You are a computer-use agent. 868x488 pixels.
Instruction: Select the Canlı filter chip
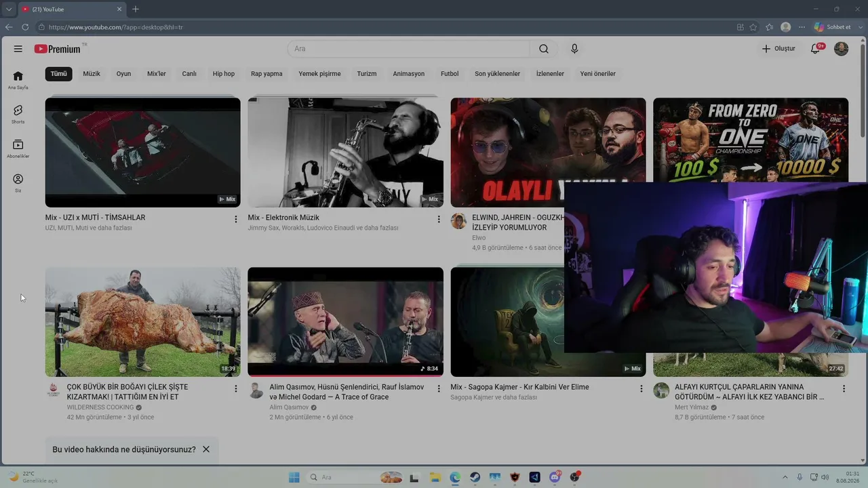(189, 74)
